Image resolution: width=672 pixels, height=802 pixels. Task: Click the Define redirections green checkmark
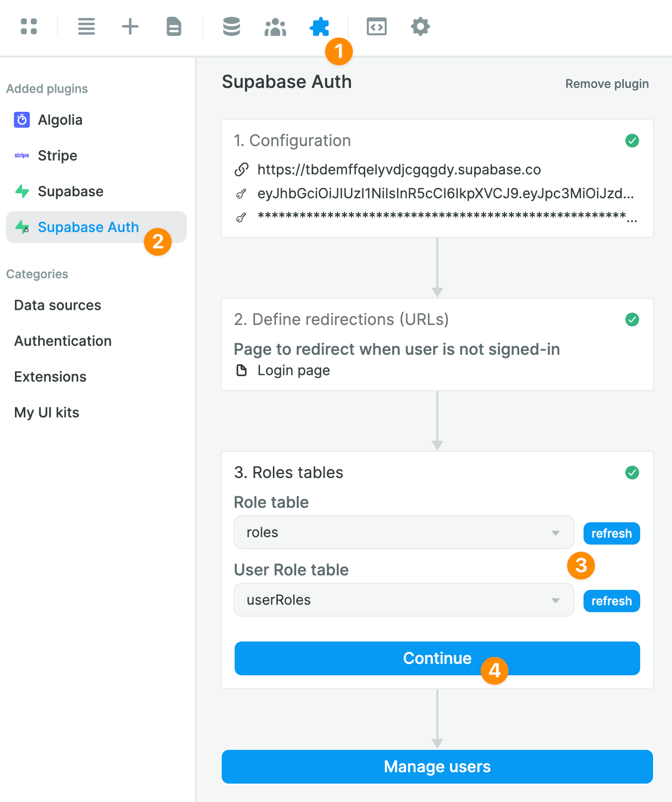coord(632,320)
